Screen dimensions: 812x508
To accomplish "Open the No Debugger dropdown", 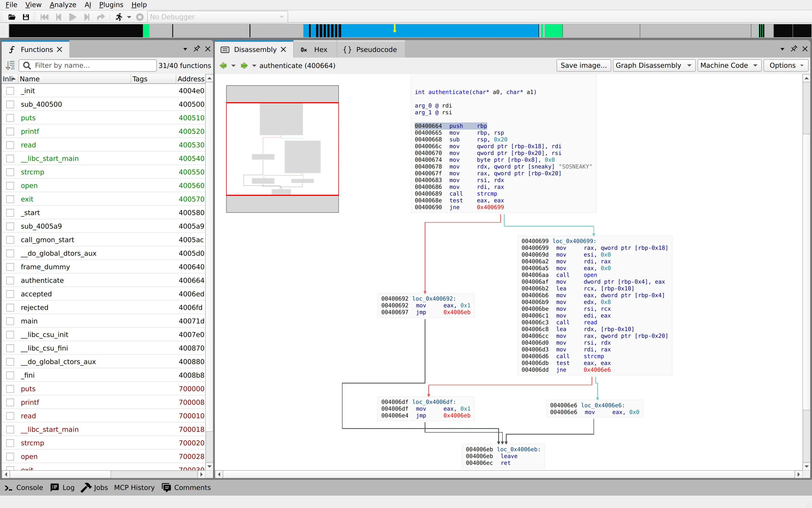I will tap(217, 17).
